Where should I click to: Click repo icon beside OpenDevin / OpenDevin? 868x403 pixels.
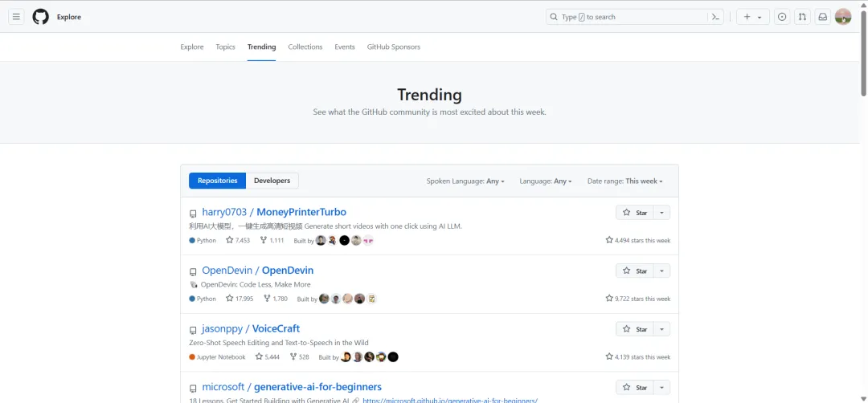[193, 272]
